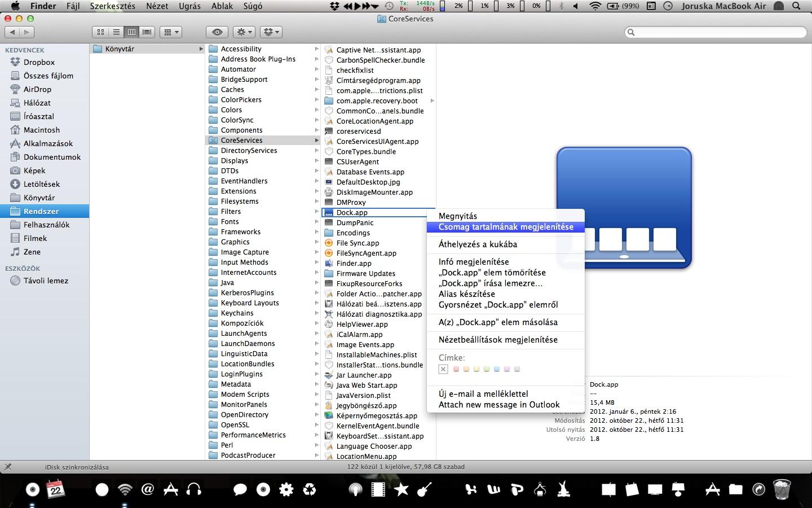Open the Action gear dropdown menu
The width and height of the screenshot is (812, 508).
(x=244, y=32)
